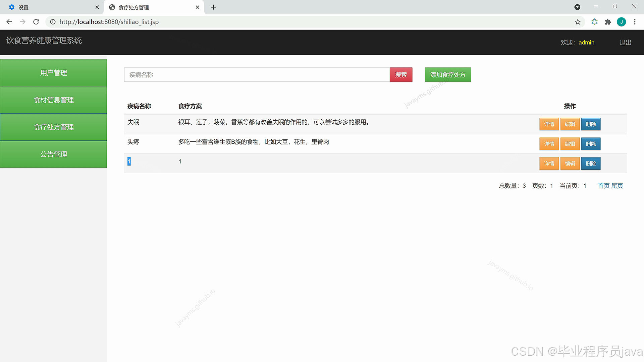Click the browser forward arrow

tap(22, 22)
